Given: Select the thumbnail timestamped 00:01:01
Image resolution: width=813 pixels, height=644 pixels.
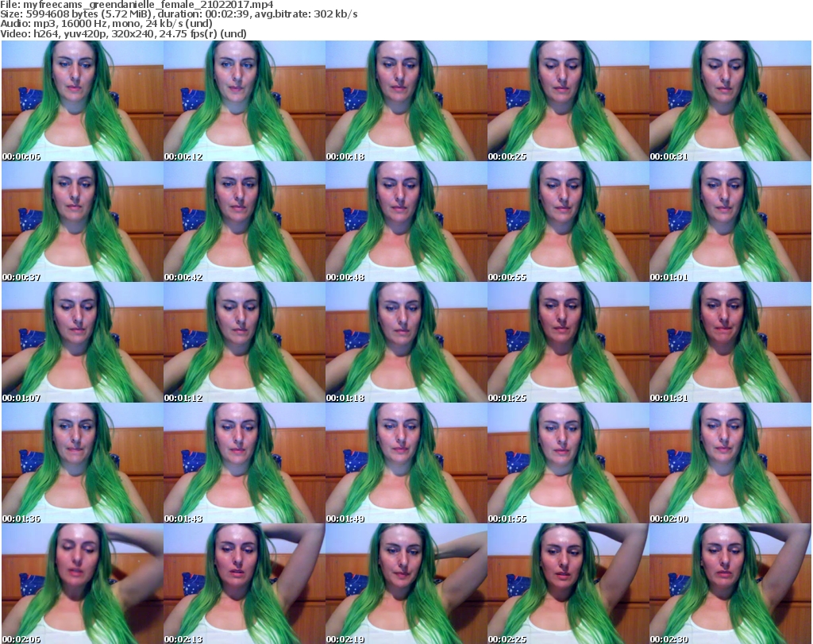Looking at the screenshot, I should pyautogui.click(x=730, y=222).
